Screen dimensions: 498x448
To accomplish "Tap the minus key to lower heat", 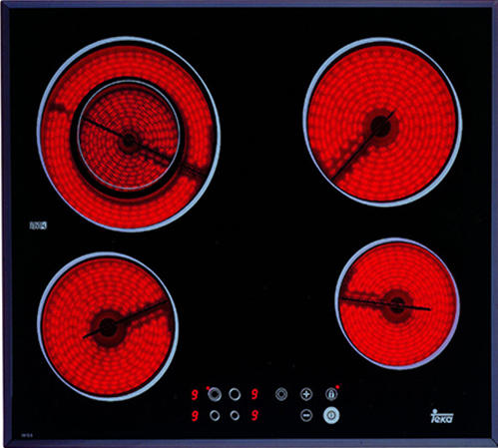I will pyautogui.click(x=306, y=415).
